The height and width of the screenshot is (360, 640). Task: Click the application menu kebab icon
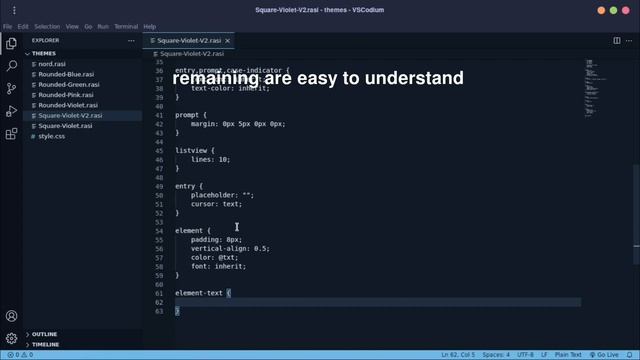point(14,10)
